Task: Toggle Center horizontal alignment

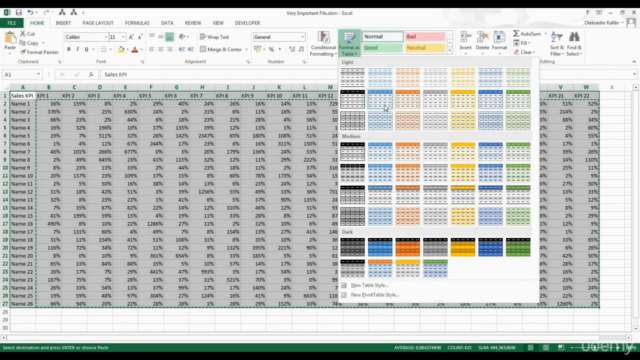Action: [160, 49]
